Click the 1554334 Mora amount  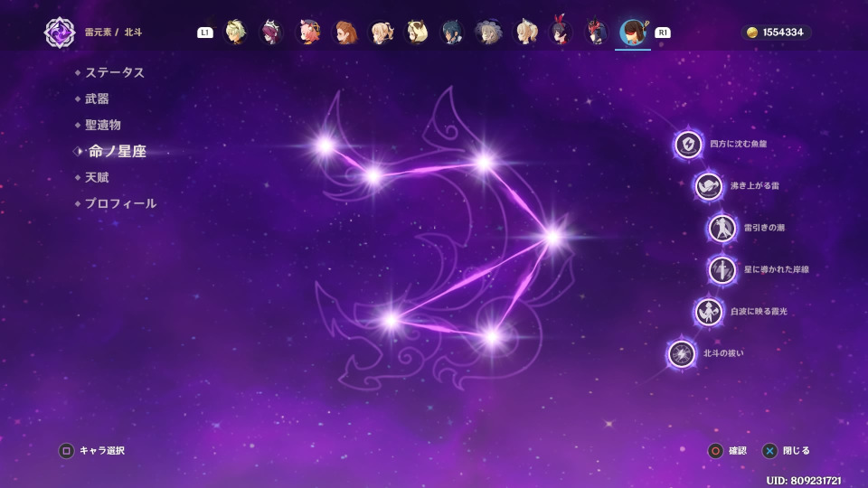pyautogui.click(x=783, y=33)
